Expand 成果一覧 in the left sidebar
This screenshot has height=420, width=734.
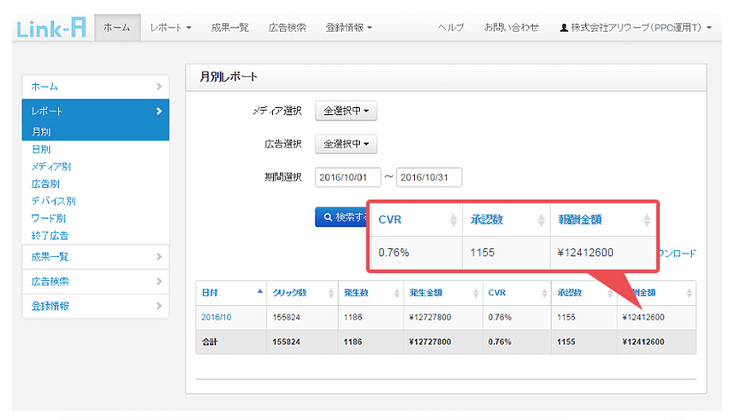[95, 257]
